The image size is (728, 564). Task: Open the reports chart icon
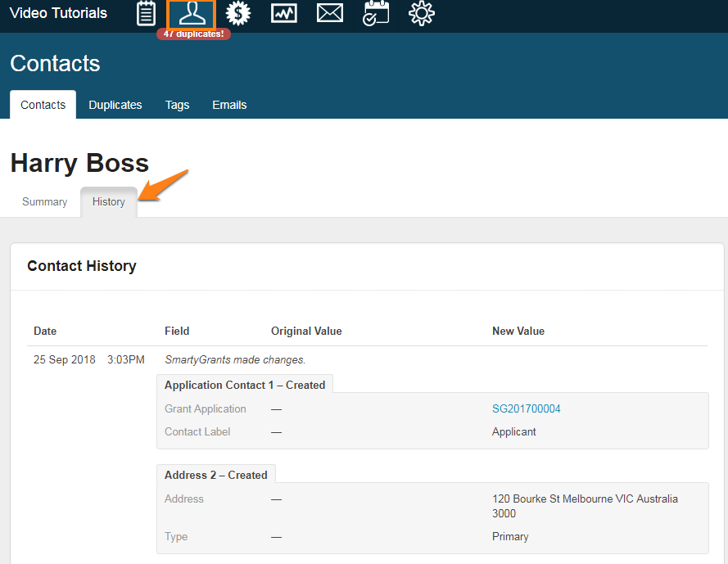coord(283,13)
